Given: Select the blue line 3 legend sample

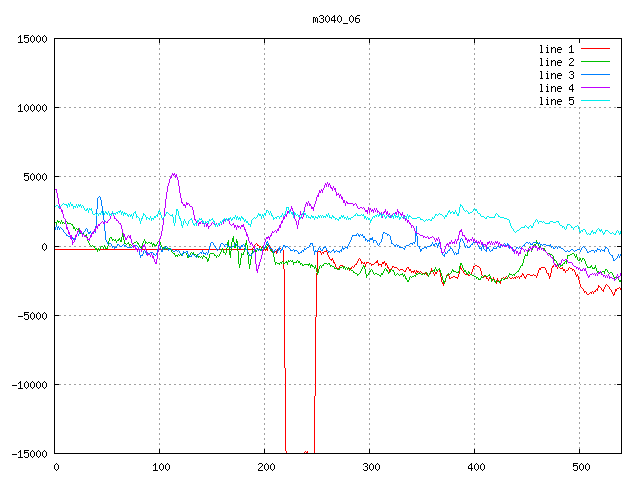Looking at the screenshot, I should (x=595, y=75).
